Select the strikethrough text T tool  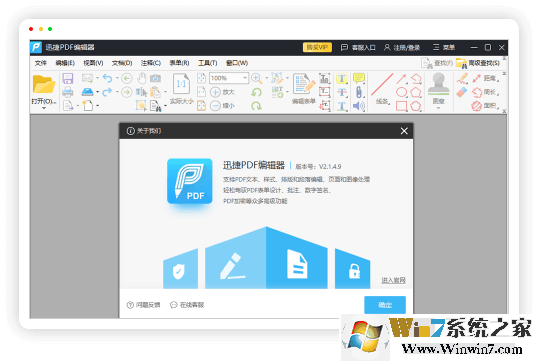(341, 92)
